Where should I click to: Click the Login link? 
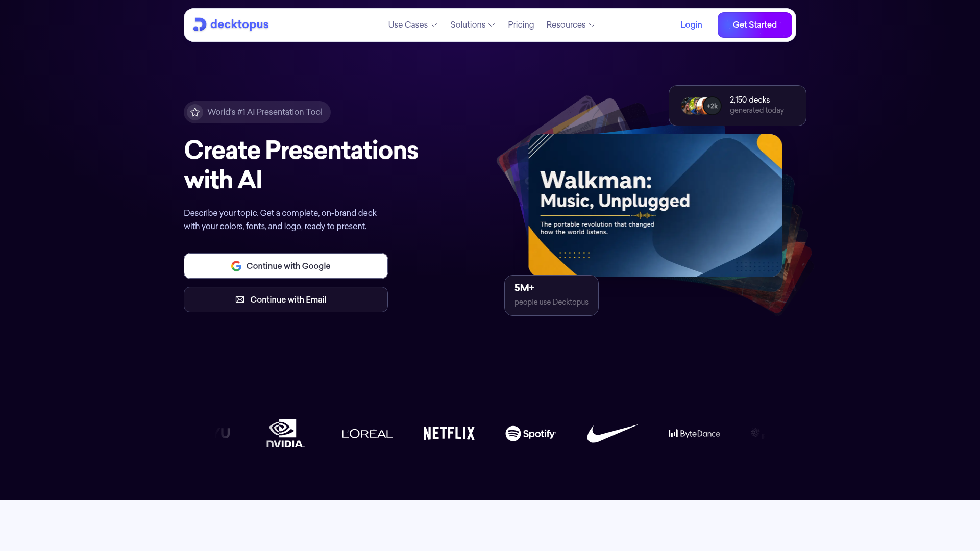[691, 25]
